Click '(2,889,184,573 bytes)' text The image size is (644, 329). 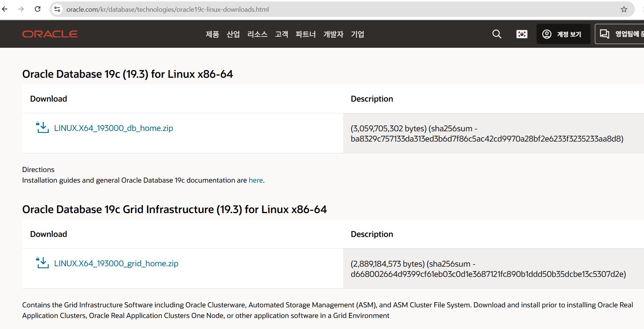388,264
